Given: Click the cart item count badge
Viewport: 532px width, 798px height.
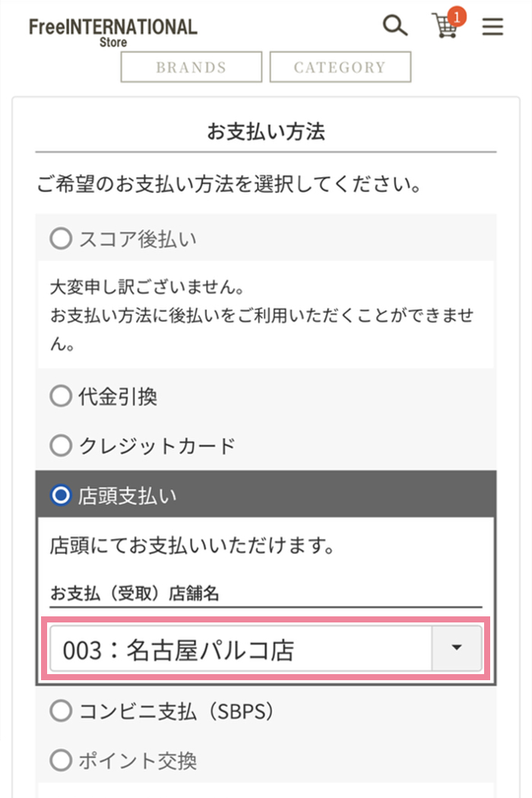Looking at the screenshot, I should pos(457,15).
